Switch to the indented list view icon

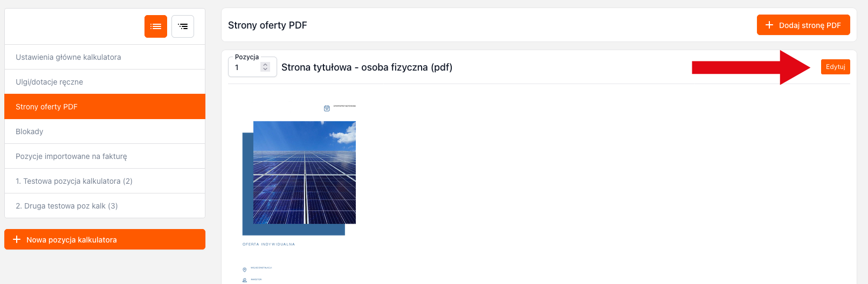coord(183,26)
